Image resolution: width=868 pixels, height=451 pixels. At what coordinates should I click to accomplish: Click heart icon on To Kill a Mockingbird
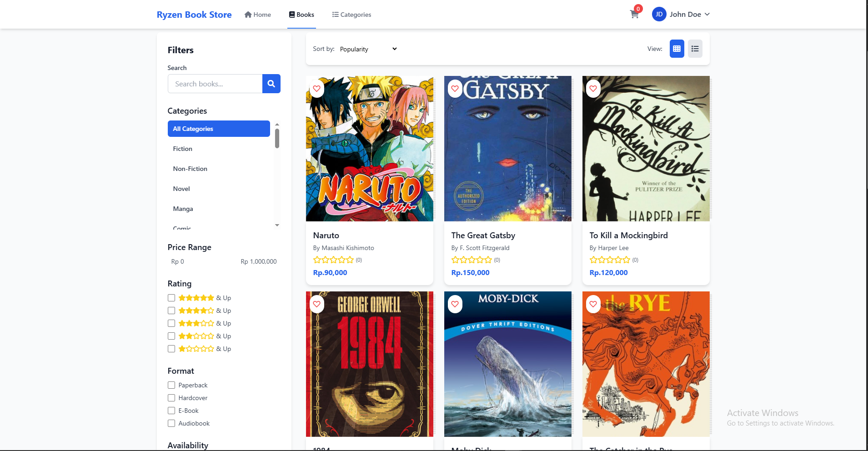pyautogui.click(x=593, y=89)
